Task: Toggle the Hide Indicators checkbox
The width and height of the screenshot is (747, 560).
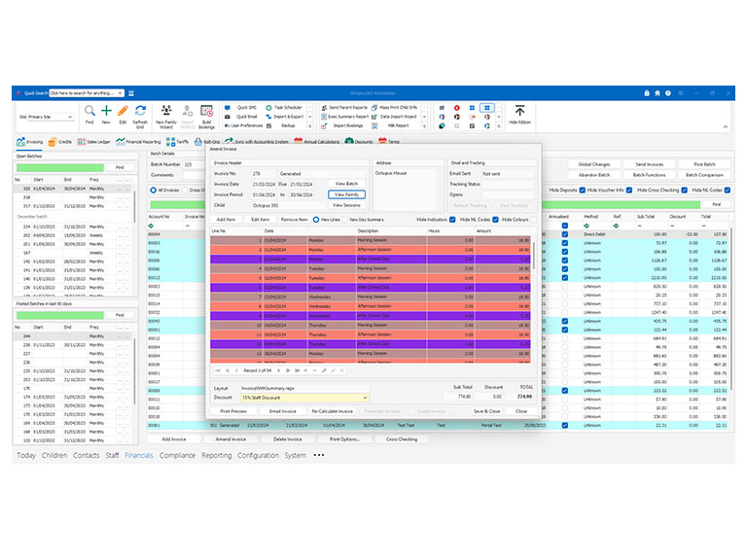Action: point(452,220)
